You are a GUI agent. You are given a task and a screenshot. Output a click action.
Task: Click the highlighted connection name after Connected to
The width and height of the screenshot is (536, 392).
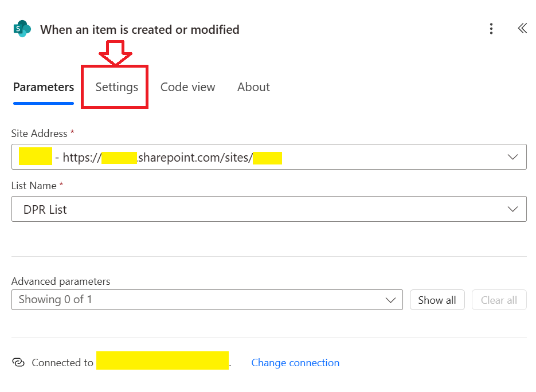(x=162, y=361)
